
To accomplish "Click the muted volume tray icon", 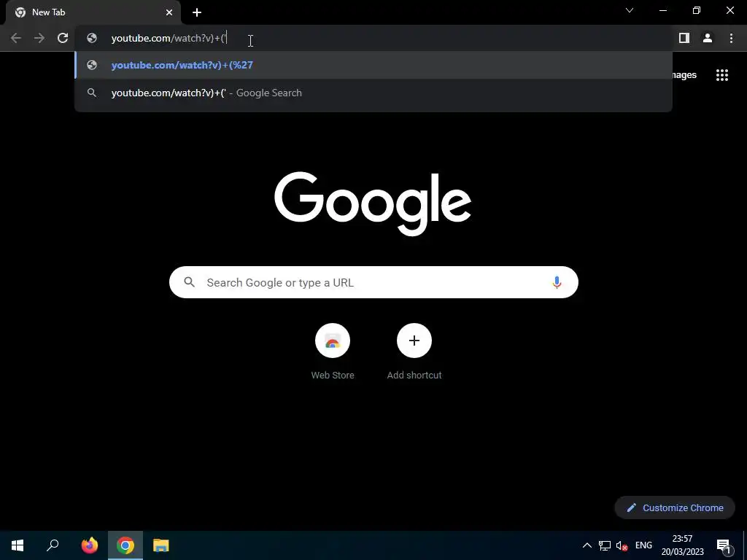I will click(x=622, y=545).
